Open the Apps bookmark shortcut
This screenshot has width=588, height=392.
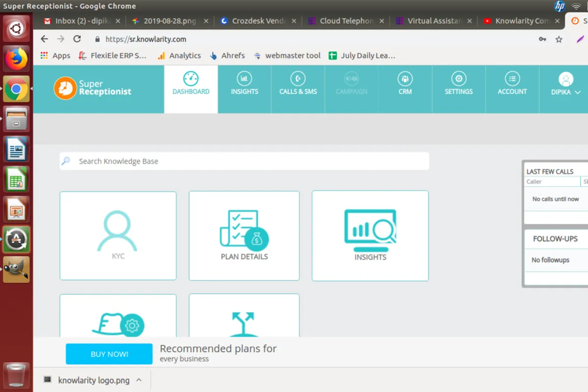[55, 55]
